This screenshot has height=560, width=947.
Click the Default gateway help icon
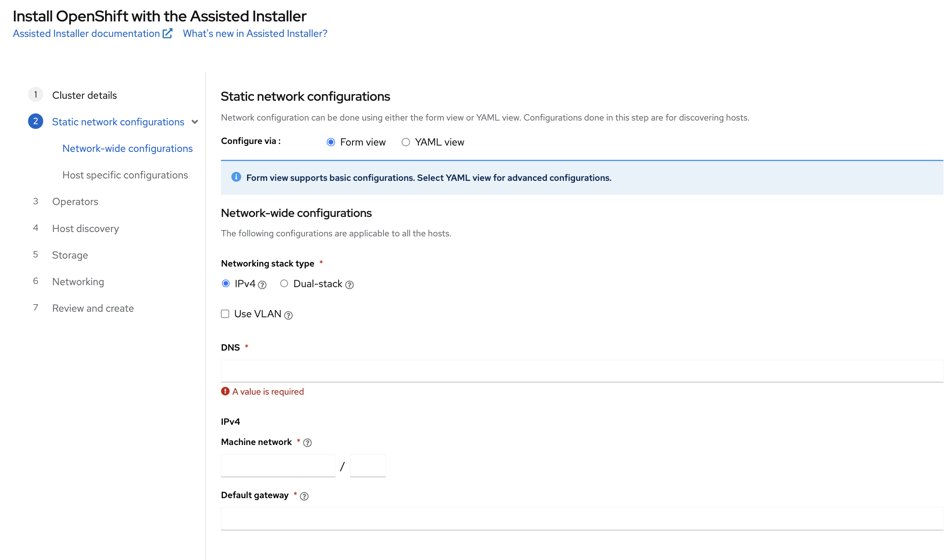[x=304, y=496]
